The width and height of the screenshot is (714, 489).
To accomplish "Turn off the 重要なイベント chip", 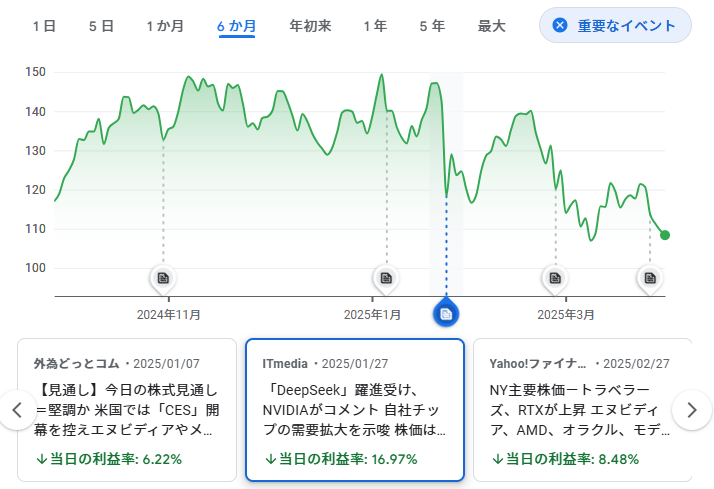I will pyautogui.click(x=615, y=25).
